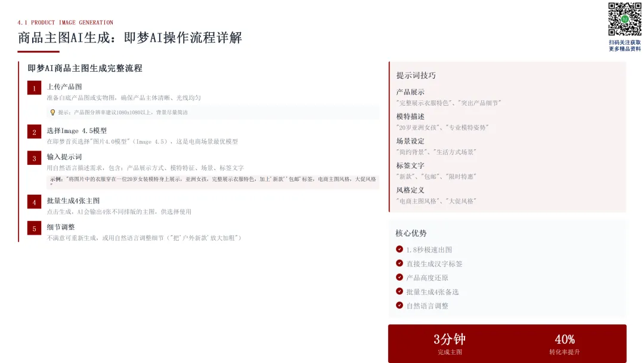Click the 4.1 PRODUCT IMAGE GENERATION header
The height and width of the screenshot is (363, 644).
66,23
